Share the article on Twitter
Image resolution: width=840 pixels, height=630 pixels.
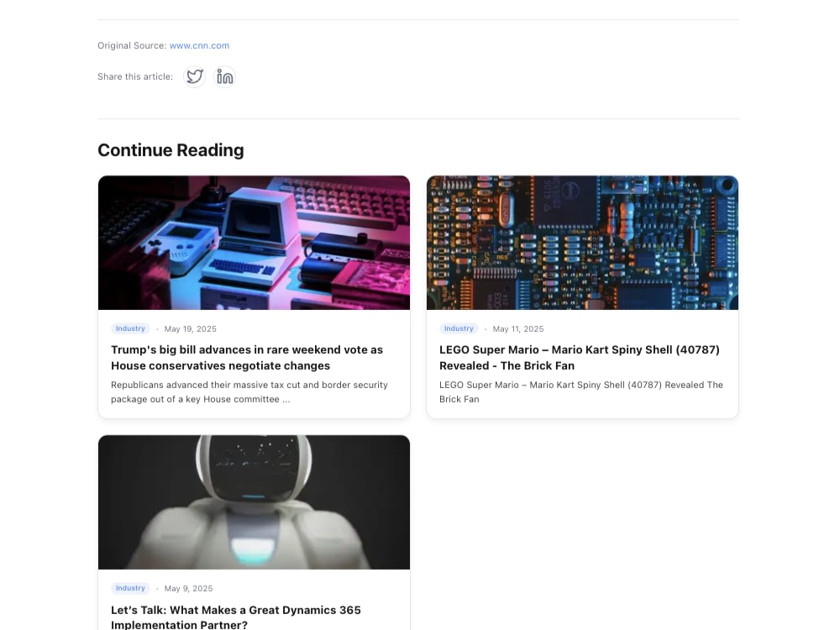tap(195, 76)
